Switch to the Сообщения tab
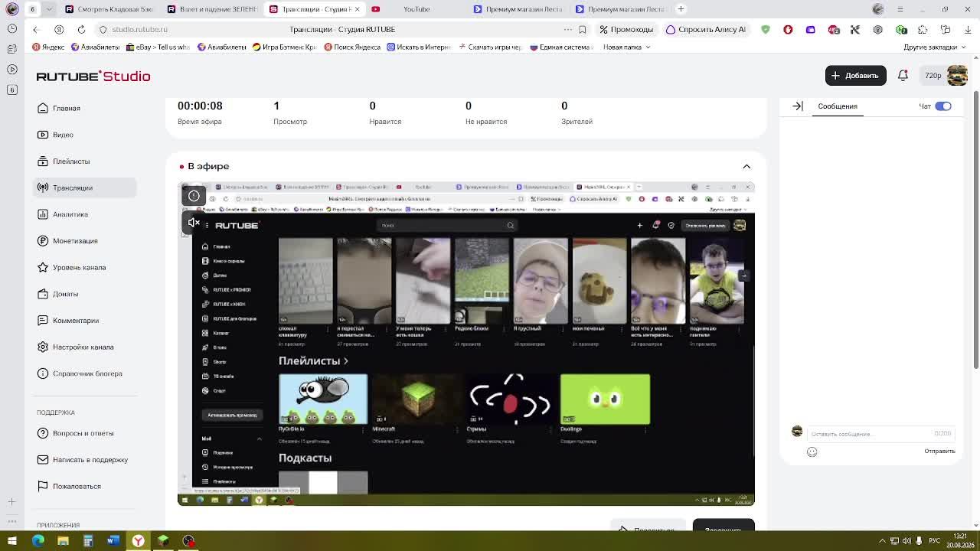Image resolution: width=980 pixels, height=551 pixels. [x=838, y=106]
